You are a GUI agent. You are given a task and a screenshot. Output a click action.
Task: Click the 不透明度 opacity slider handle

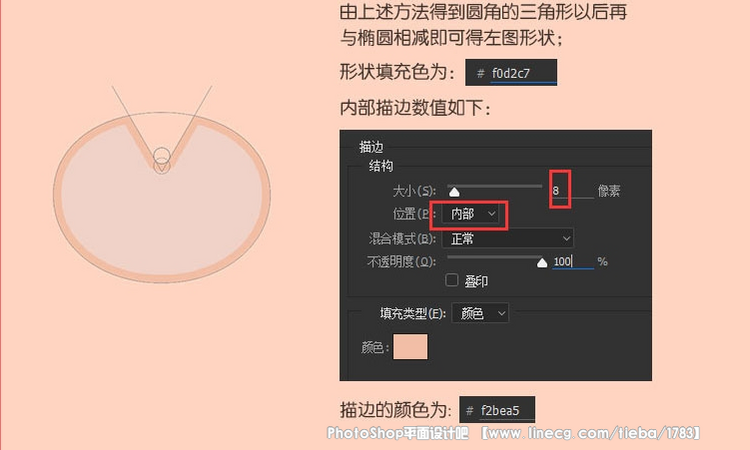coord(541,263)
